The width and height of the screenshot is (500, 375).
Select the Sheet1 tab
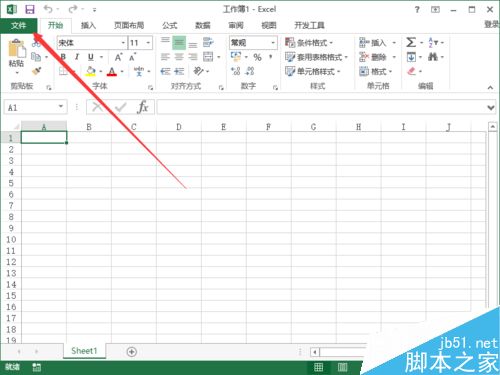coord(84,351)
